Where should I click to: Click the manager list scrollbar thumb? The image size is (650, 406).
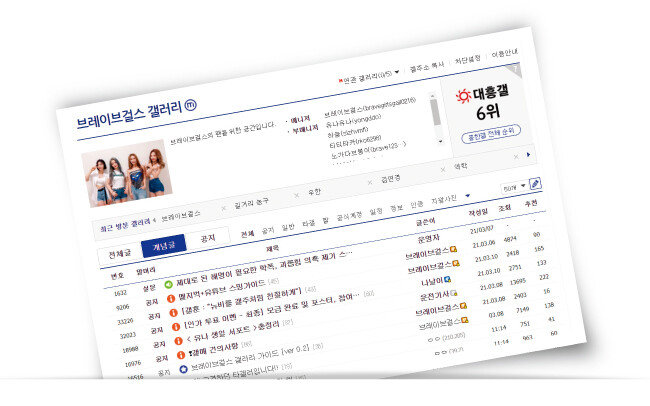tap(435, 112)
